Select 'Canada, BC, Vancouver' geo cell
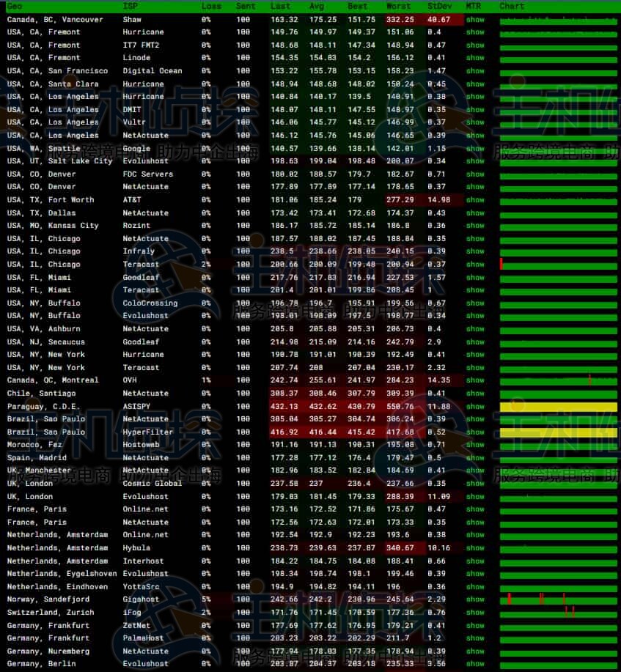 (55, 20)
